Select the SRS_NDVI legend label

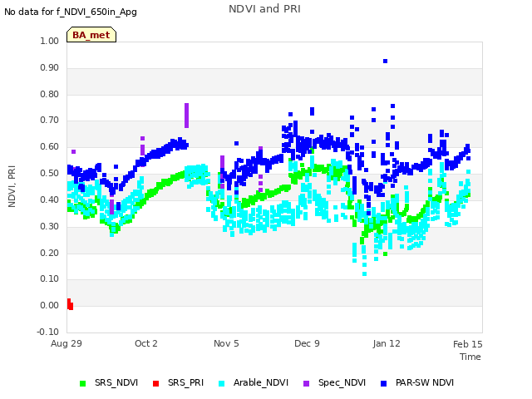tap(116, 382)
